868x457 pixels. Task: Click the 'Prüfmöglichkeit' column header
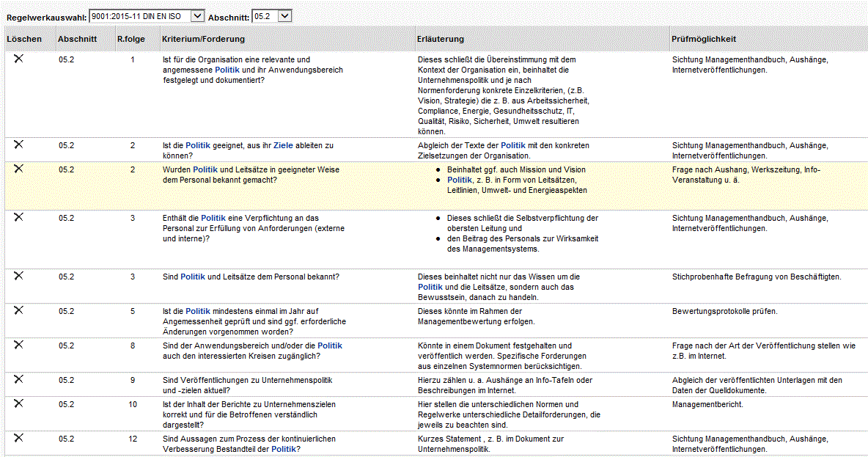pyautogui.click(x=704, y=39)
